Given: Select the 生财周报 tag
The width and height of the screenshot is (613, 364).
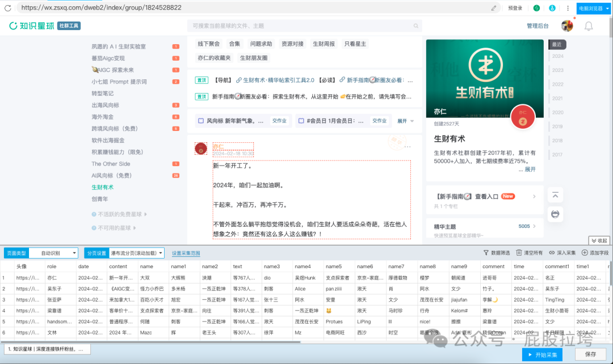Looking at the screenshot, I should [x=324, y=44].
